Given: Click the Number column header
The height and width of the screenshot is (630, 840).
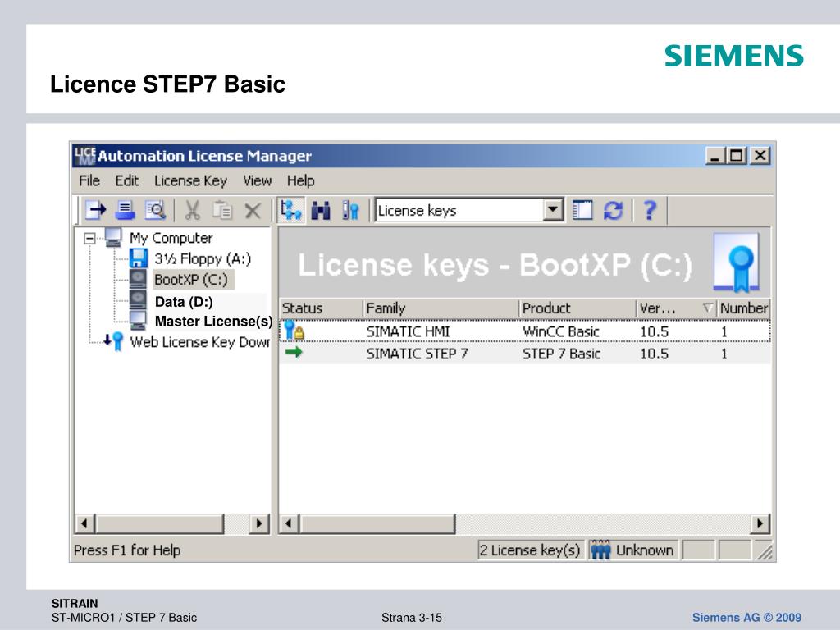Looking at the screenshot, I should [743, 308].
